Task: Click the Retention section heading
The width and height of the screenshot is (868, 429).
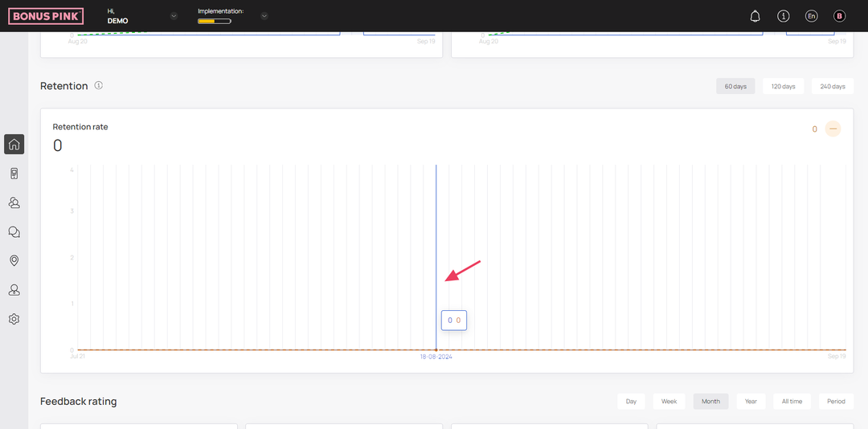Action: [64, 86]
